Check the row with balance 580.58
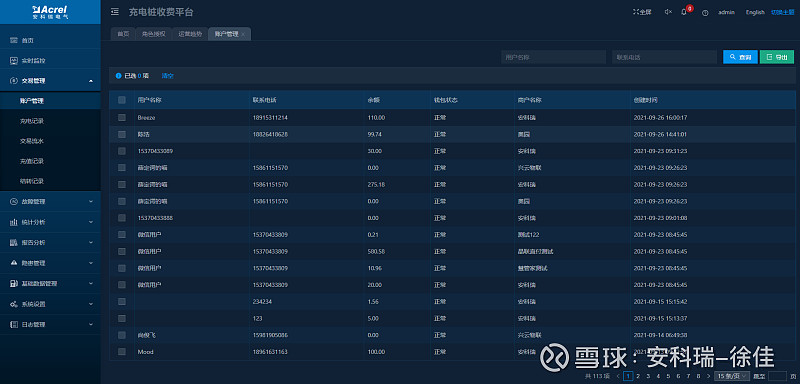Image resolution: width=800 pixels, height=384 pixels. point(122,251)
